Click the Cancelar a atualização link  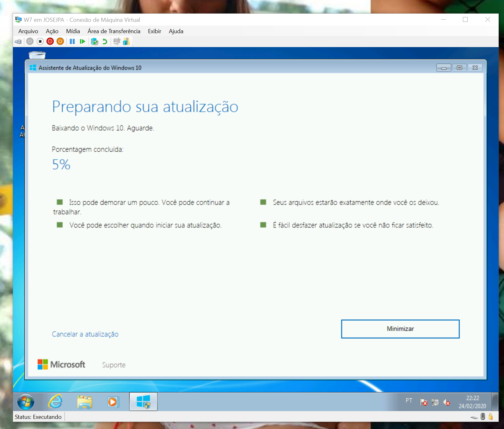[85, 334]
